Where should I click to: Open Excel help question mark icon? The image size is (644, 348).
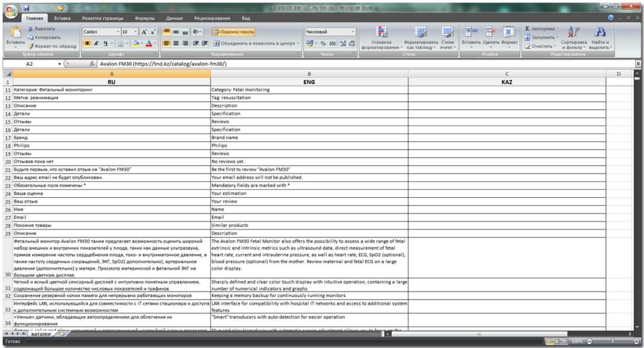coord(611,18)
